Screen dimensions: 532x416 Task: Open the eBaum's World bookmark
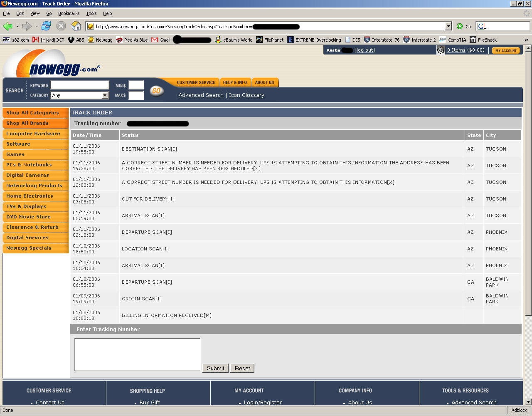(x=234, y=40)
